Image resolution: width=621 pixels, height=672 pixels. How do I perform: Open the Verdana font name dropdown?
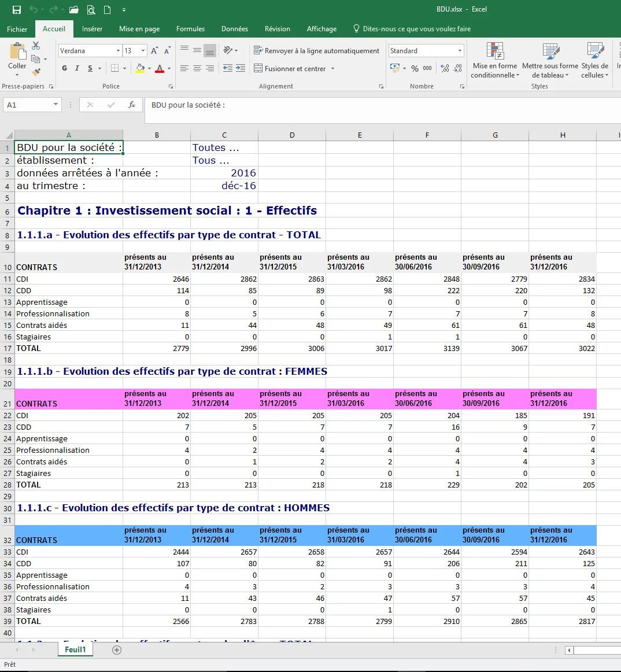pos(118,50)
